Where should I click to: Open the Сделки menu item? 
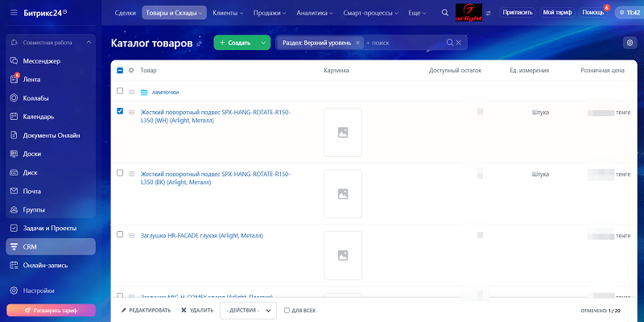[125, 13]
